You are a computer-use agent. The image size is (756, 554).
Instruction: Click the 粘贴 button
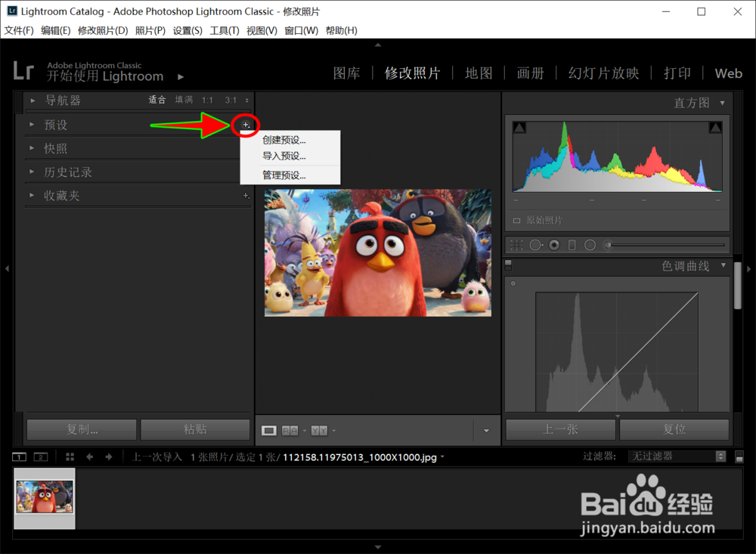[x=195, y=429]
